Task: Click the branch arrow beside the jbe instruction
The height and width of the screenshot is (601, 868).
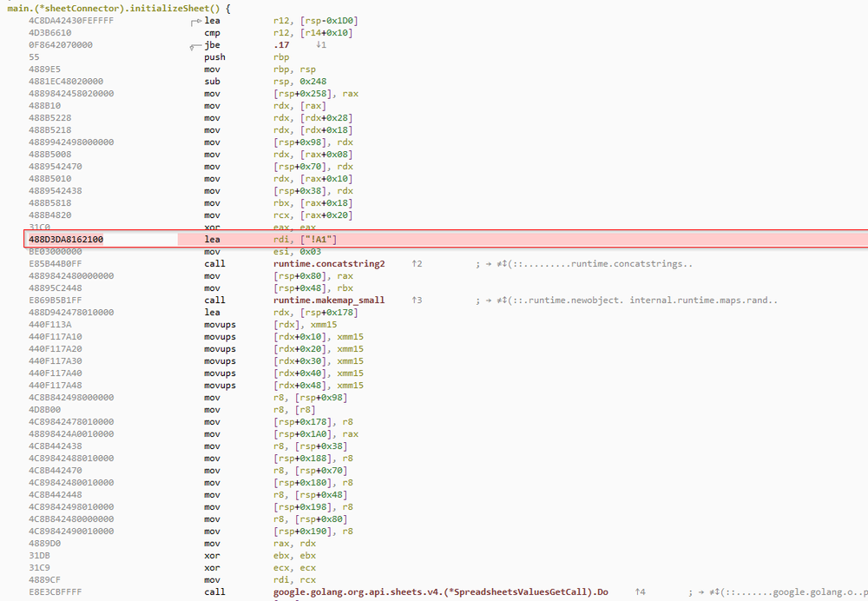Action: (195, 47)
